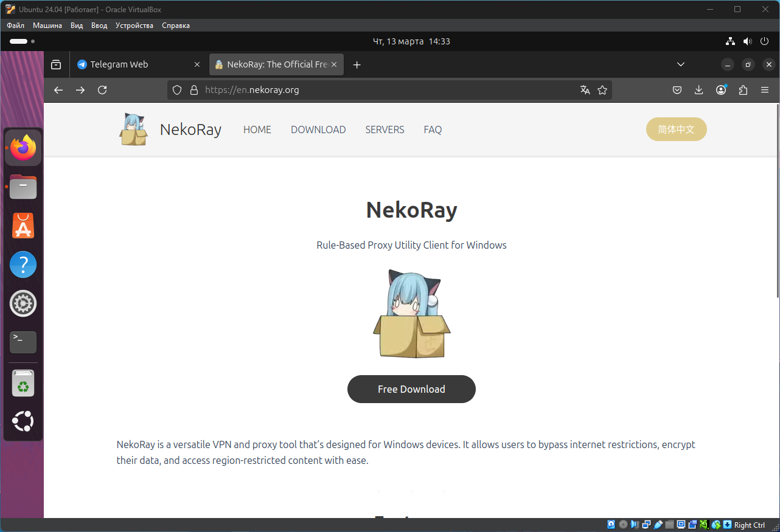Go back with the back arrow
Screen dimensions: 780x532
[58, 90]
